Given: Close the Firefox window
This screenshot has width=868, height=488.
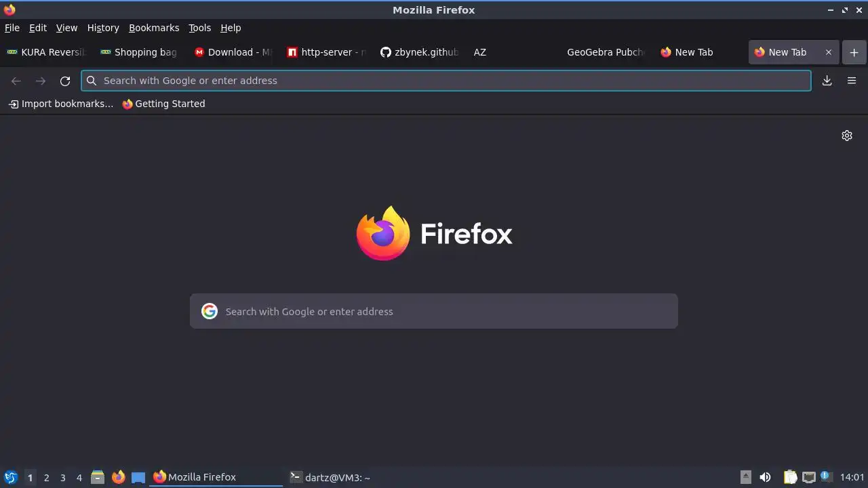Looking at the screenshot, I should [x=859, y=10].
